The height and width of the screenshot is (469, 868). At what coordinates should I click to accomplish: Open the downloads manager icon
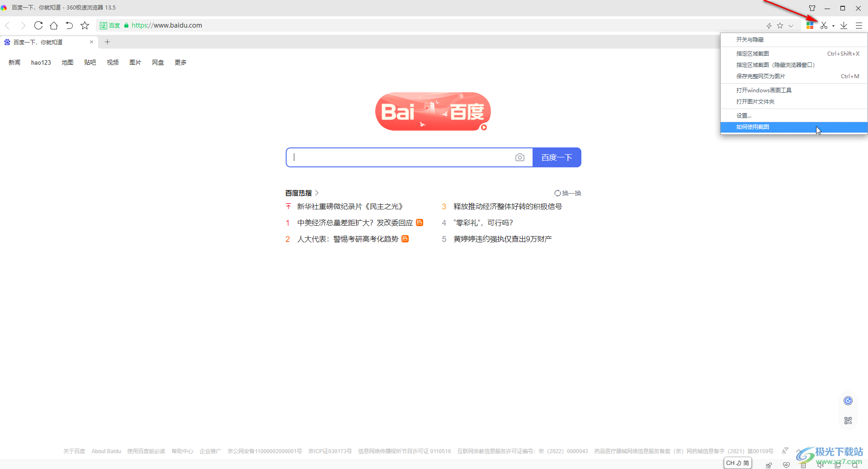[844, 25]
